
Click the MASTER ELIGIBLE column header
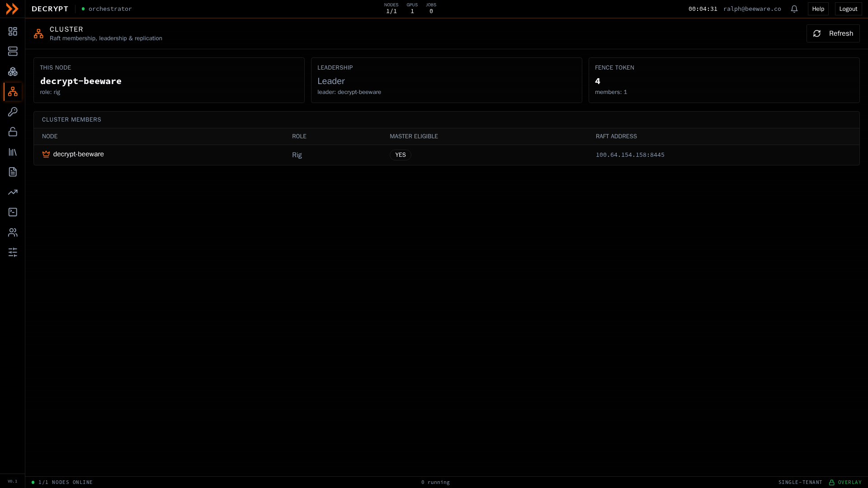pos(414,136)
